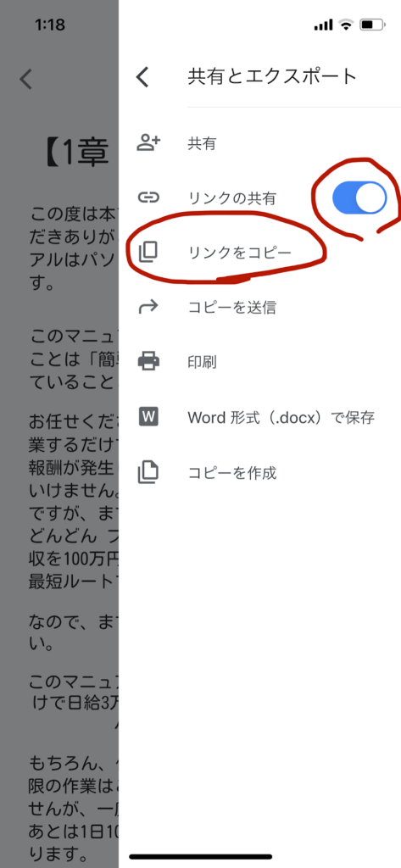Viewport: 401px width, 868px height.
Task: Tap the Word W icon
Action: (148, 416)
